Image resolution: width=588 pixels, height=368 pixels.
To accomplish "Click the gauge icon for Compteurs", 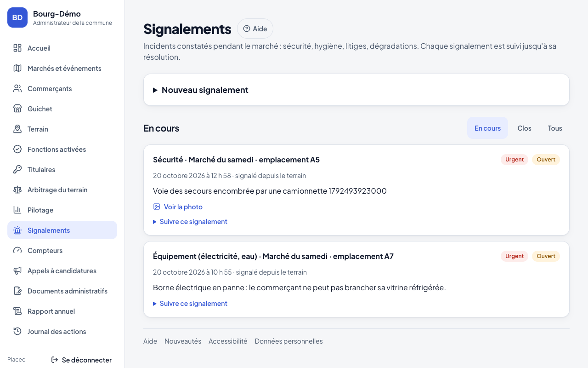I will click(x=17, y=250).
